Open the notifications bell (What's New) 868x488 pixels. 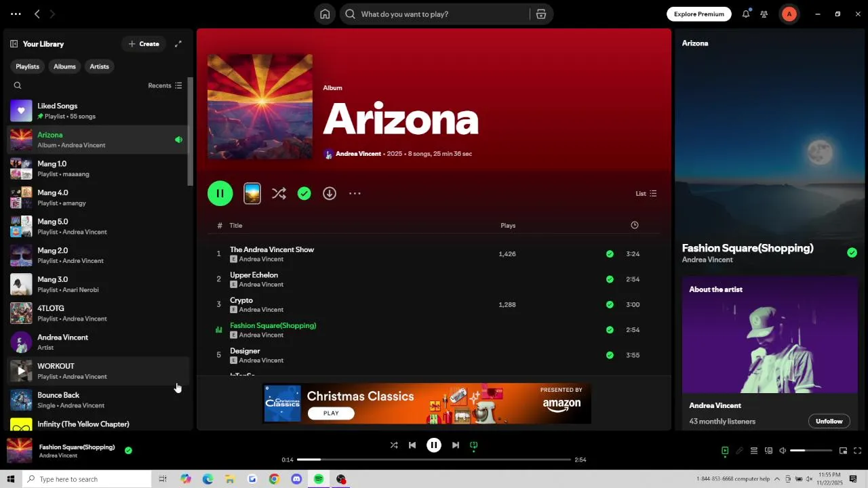click(746, 14)
